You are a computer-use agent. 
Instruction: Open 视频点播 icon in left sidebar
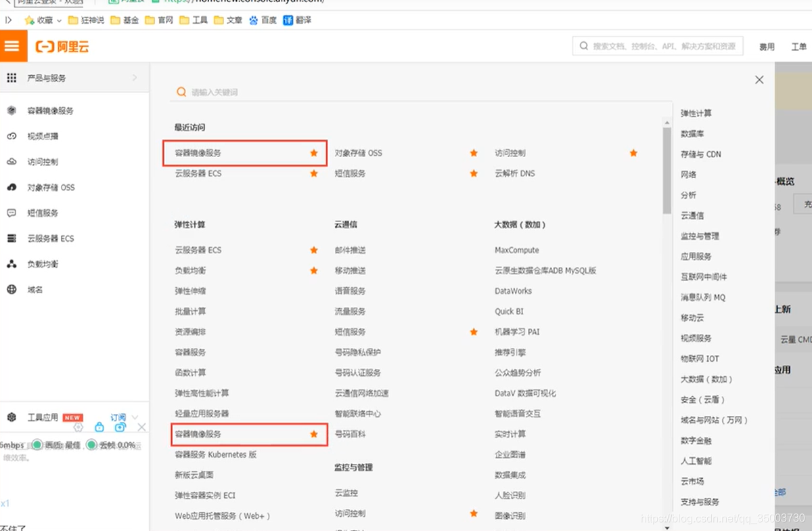12,136
